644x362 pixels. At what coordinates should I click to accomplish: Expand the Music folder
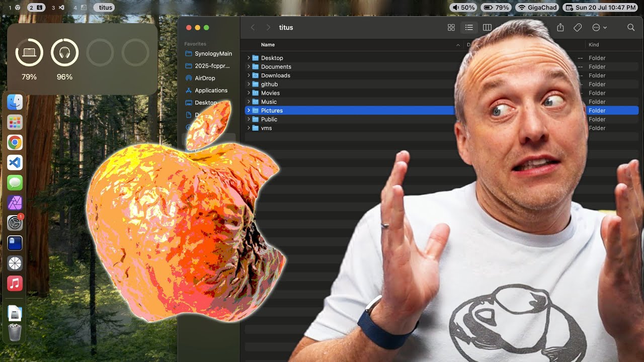tap(249, 102)
